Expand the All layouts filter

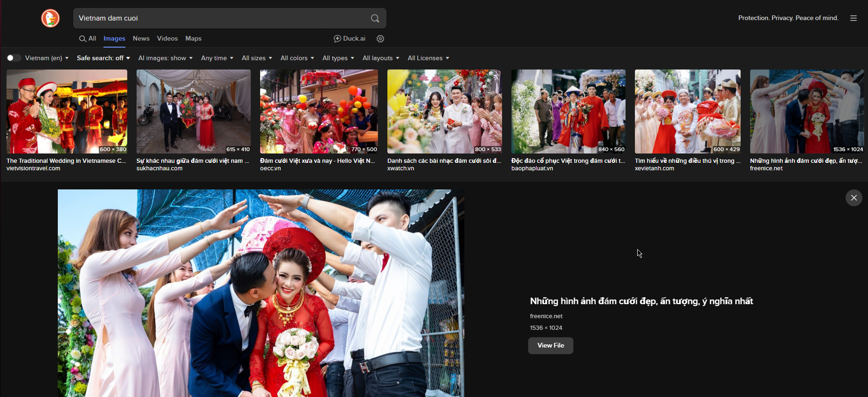(381, 58)
